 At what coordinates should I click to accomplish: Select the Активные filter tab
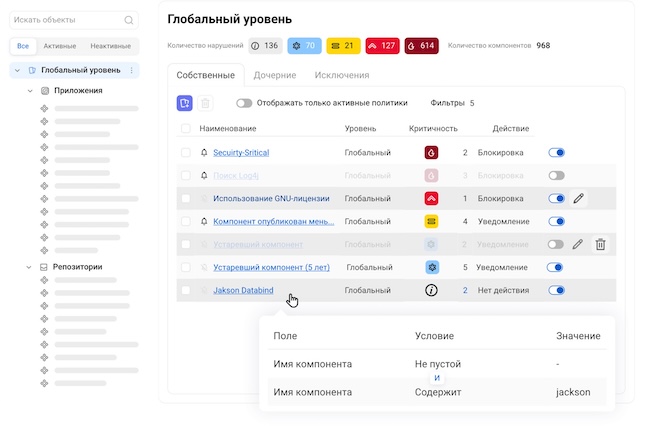[x=60, y=46]
